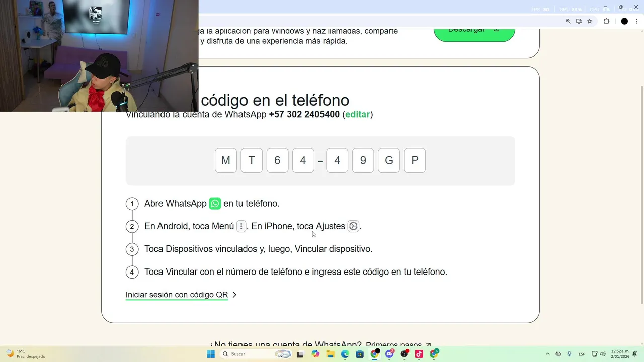The image size is (644, 362).
Task: Open the Chrome profile avatar
Action: pyautogui.click(x=624, y=21)
